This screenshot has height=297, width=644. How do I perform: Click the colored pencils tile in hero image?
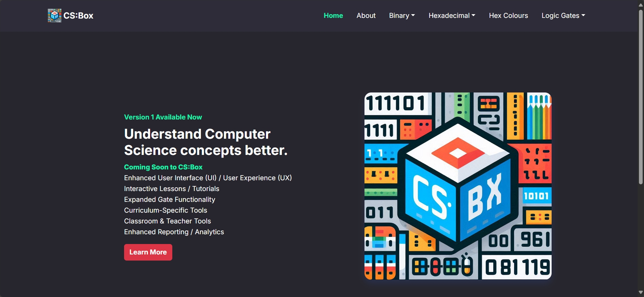pos(539,116)
